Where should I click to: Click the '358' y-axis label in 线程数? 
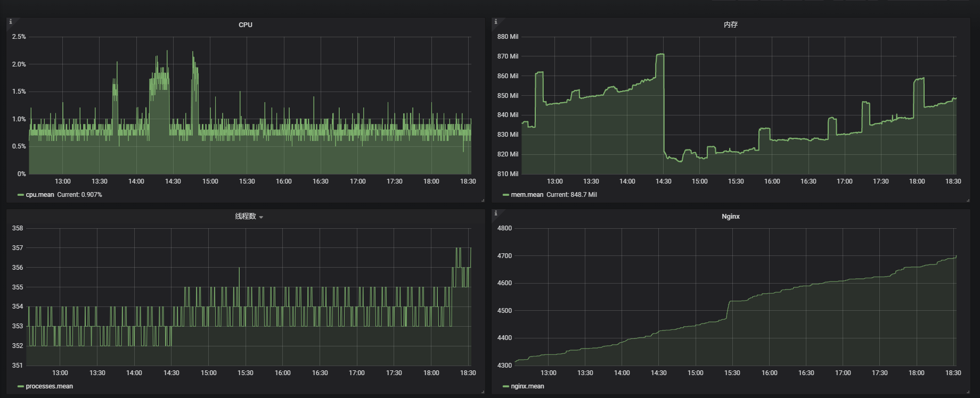(x=18, y=228)
